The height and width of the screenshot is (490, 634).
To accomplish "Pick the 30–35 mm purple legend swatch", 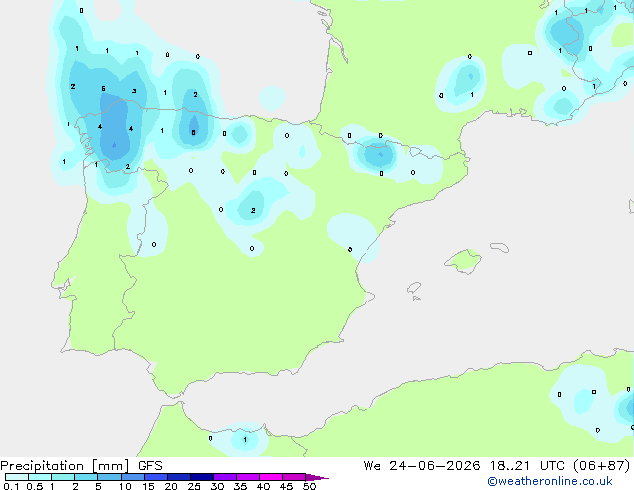I will click(x=224, y=477).
